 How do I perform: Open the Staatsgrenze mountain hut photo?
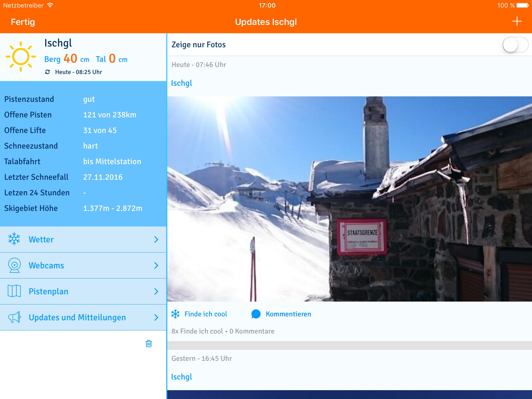350,199
